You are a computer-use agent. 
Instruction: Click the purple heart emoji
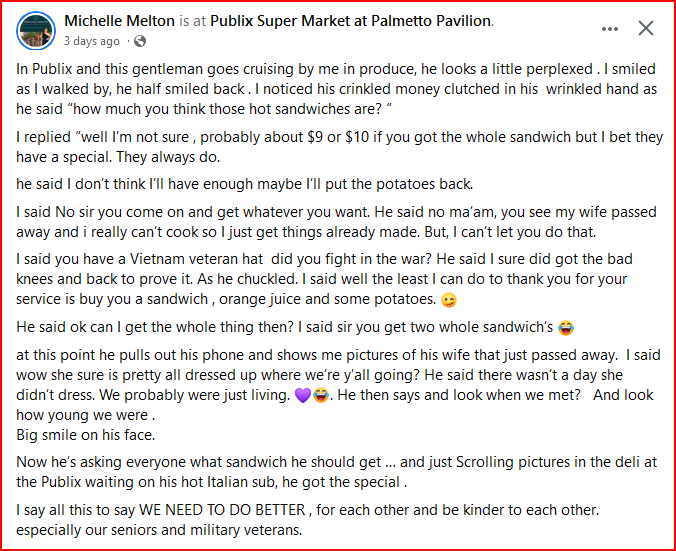point(320,395)
